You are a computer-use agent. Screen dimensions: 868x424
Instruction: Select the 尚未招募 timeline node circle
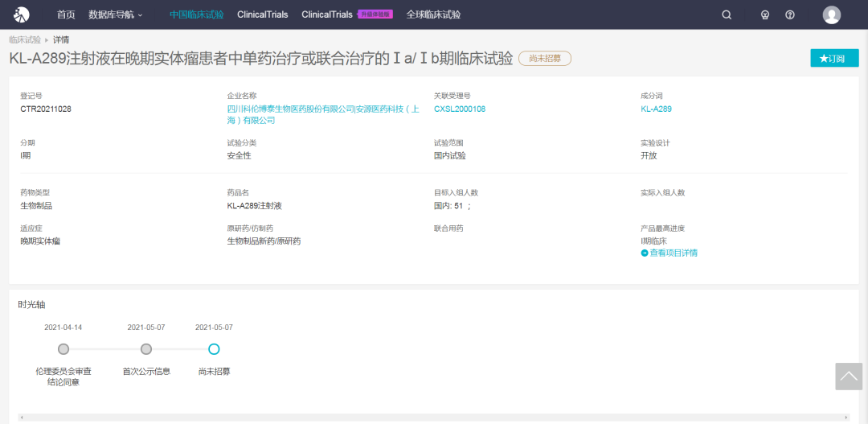pyautogui.click(x=215, y=349)
